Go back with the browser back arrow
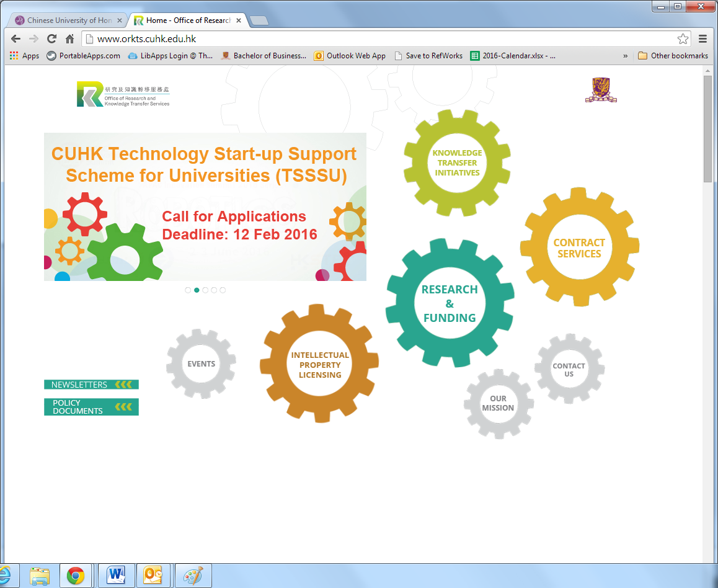Viewport: 718px width, 588px height. tap(16, 39)
